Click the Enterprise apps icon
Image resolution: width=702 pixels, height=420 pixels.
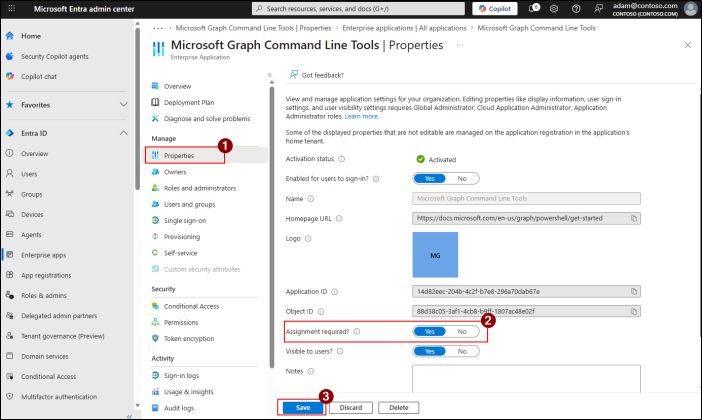10,254
